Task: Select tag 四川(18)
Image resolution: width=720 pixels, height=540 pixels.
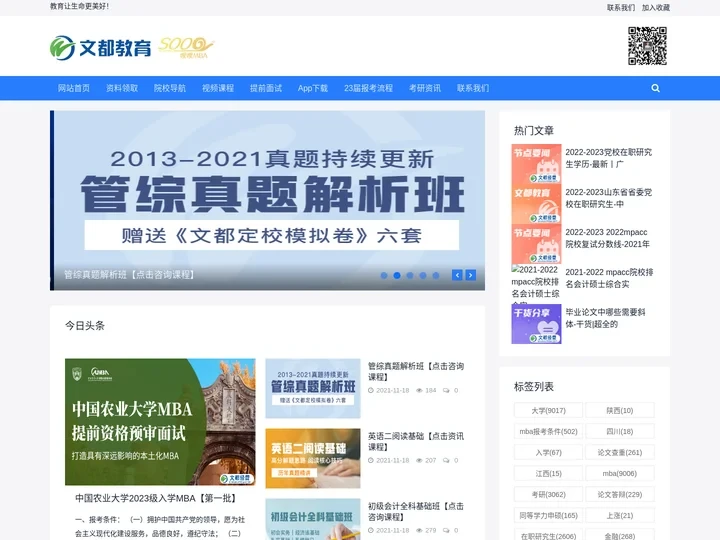Action: [619, 432]
